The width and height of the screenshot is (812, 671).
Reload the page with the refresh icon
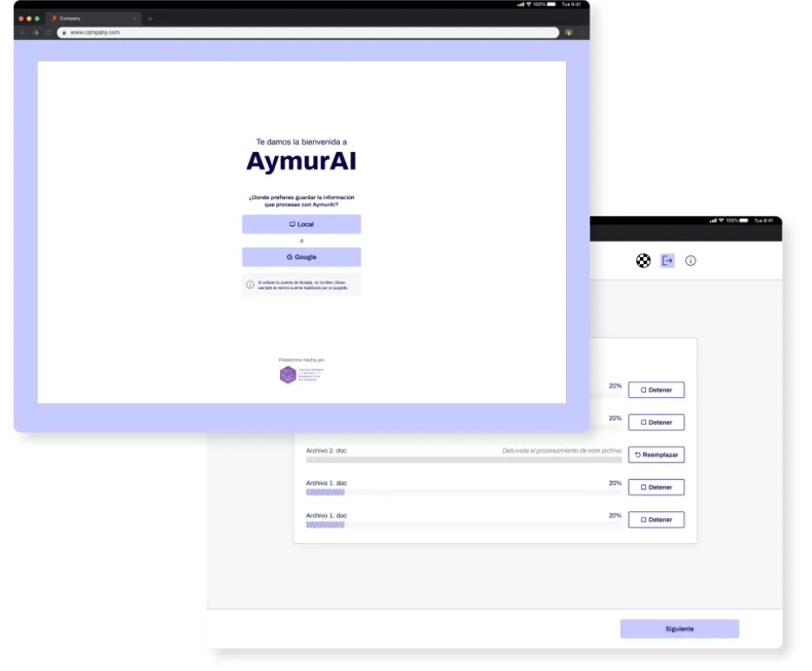tap(49, 32)
